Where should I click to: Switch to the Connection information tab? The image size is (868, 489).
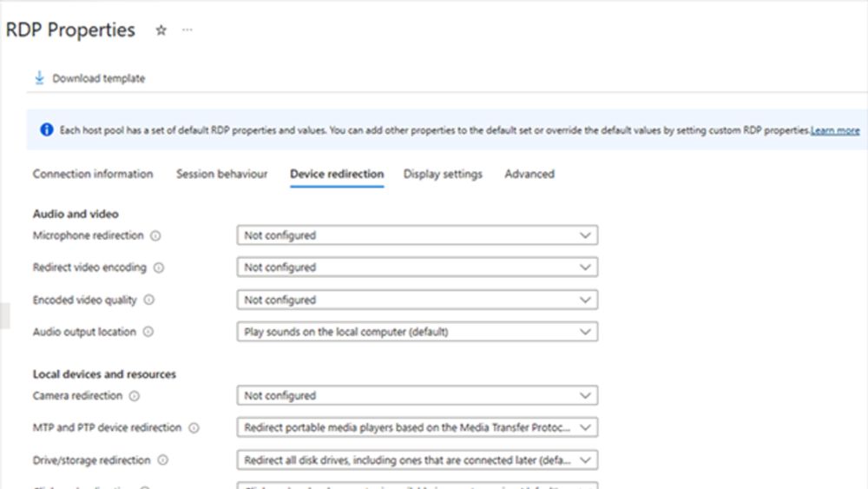point(93,174)
